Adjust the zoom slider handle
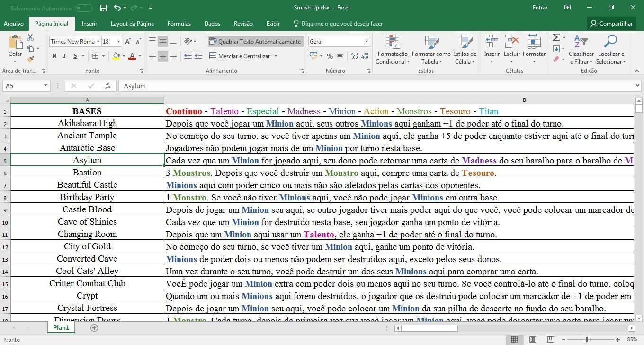Image resolution: width=644 pixels, height=345 pixels. click(587, 339)
